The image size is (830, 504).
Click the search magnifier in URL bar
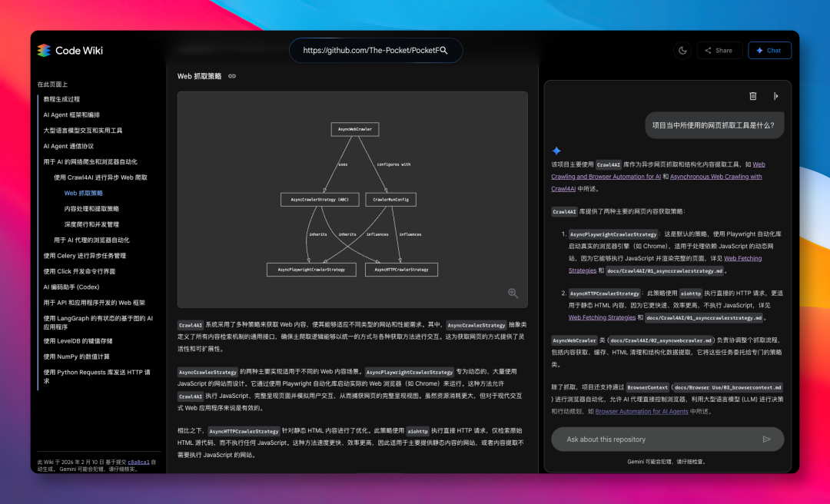click(443, 50)
